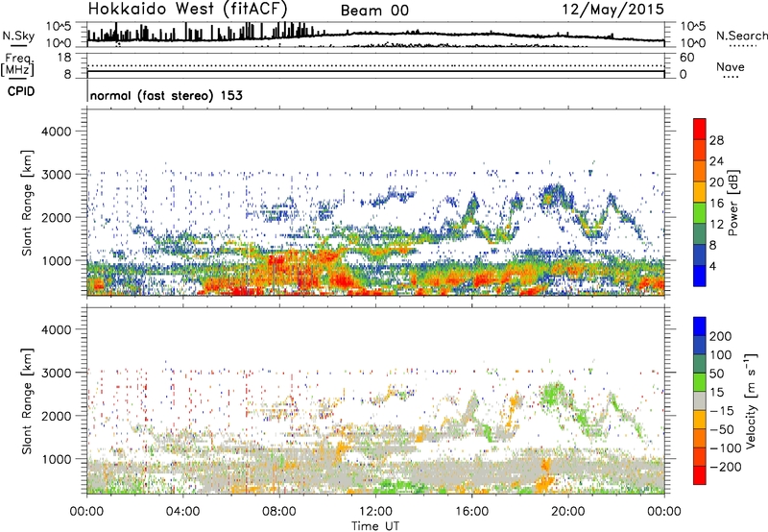Image resolution: width=768 pixels, height=532 pixels.
Task: Click the 'Nave' legend label
Action: point(731,66)
